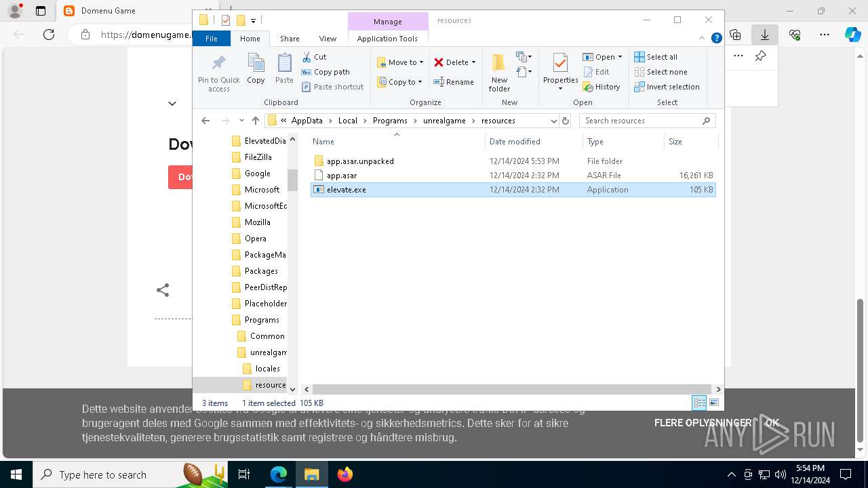Click Paste shortcut in ribbon

(x=333, y=87)
